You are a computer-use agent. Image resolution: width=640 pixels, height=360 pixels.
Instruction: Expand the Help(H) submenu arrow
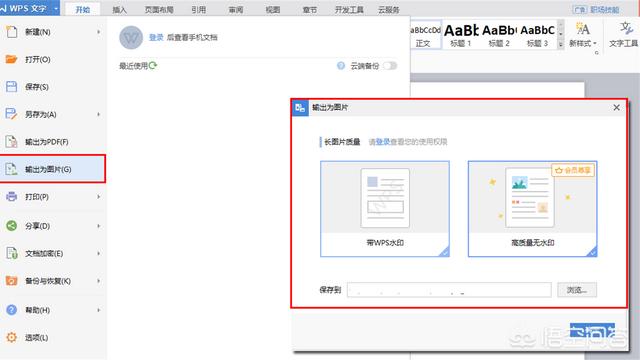click(98, 310)
